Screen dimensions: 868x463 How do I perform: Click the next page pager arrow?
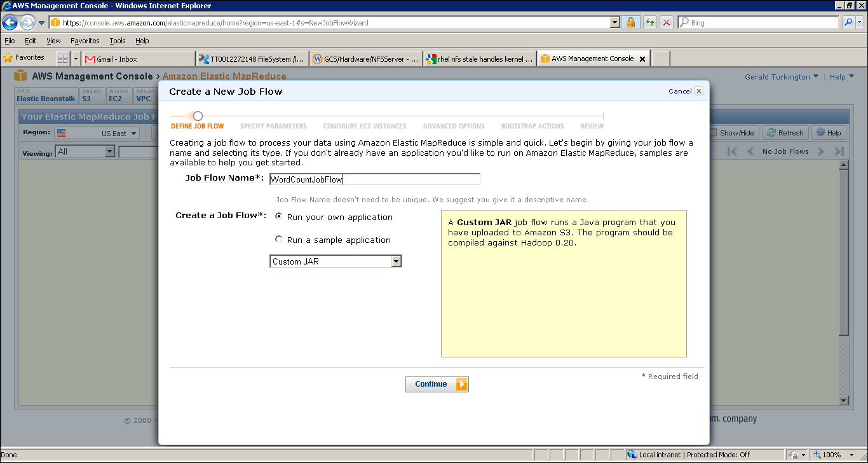(822, 151)
